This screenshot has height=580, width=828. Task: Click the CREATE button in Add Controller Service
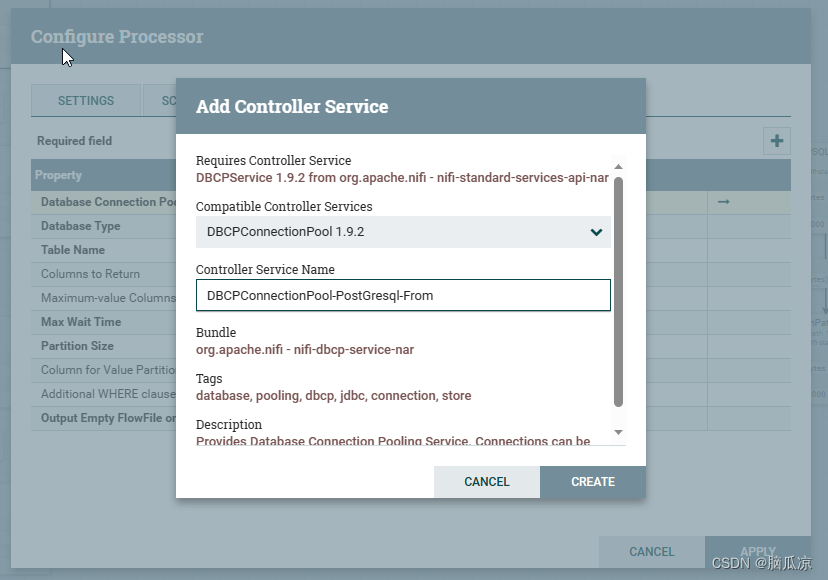pos(592,482)
